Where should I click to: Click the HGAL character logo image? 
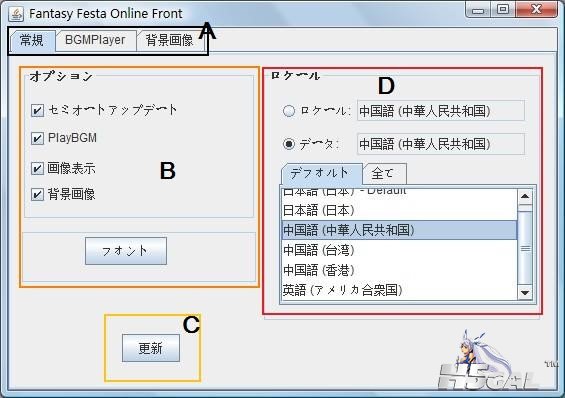pos(489,359)
